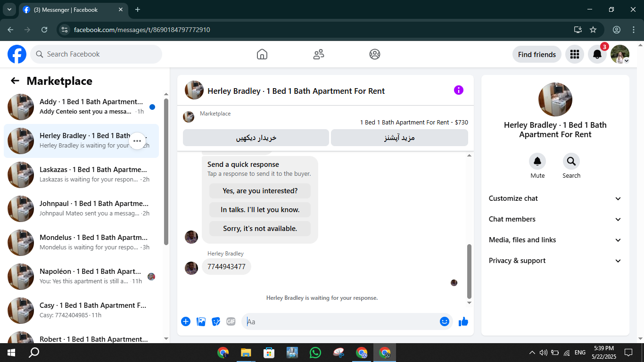Expand Privacy & support section
The image size is (644, 362).
[x=555, y=261]
